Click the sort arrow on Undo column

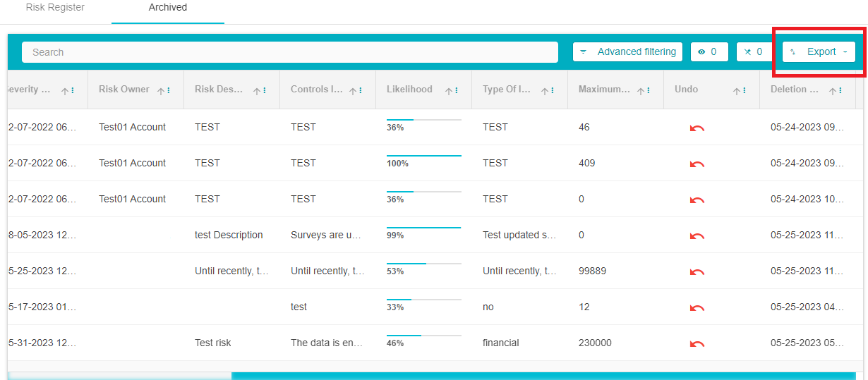[737, 91]
